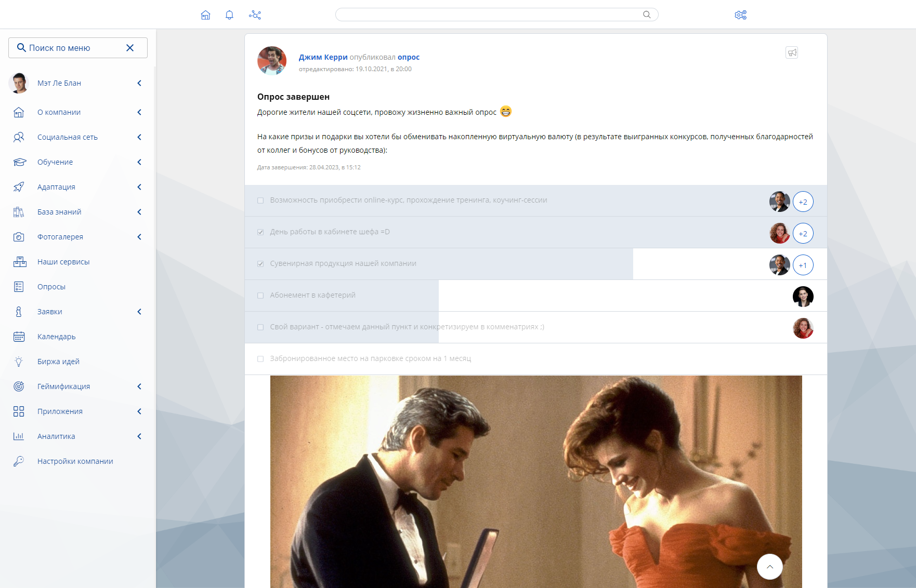Click the menu search magnifier icon
Screen dimensions: 916x588
21,48
